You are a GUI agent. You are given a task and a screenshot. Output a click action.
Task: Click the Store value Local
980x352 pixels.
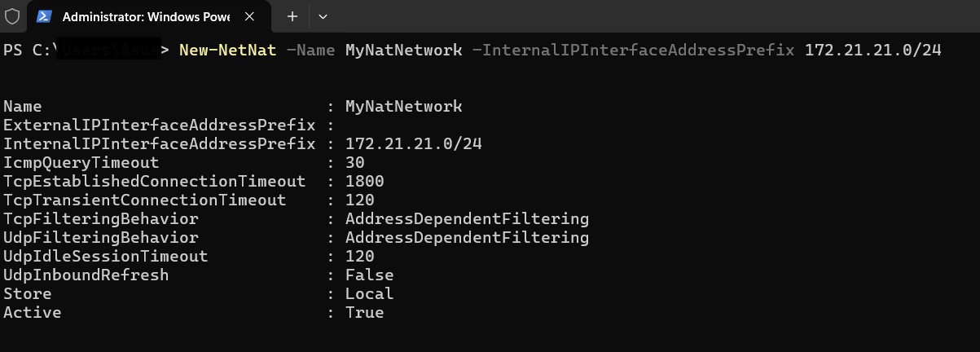[369, 294]
